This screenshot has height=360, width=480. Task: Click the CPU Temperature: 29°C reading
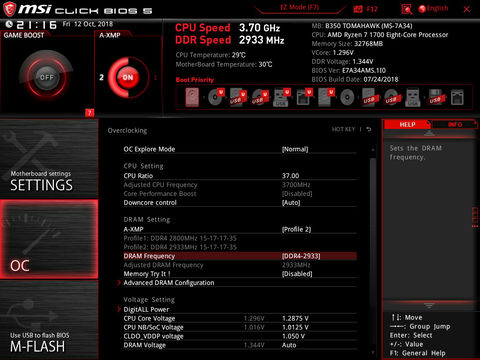coord(211,55)
